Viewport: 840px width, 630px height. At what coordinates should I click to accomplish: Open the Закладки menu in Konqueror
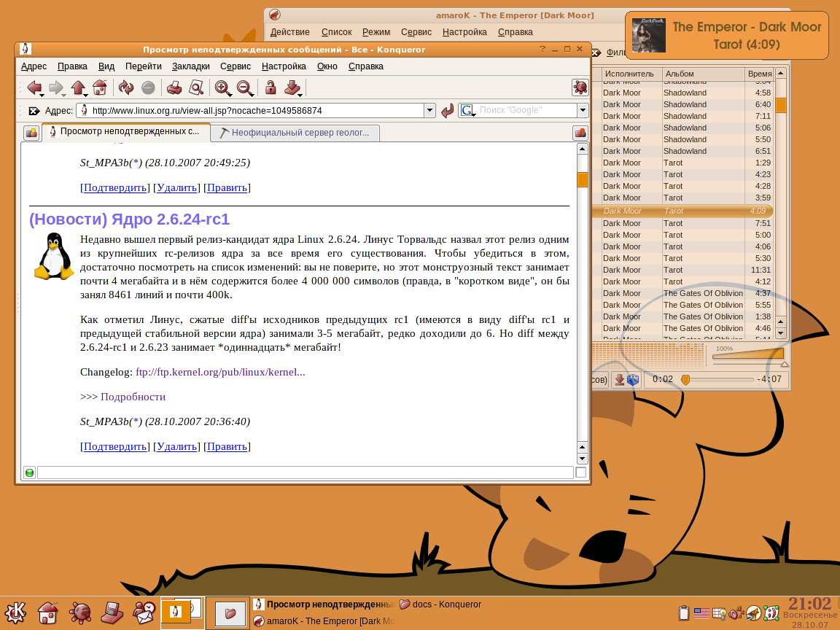point(191,66)
